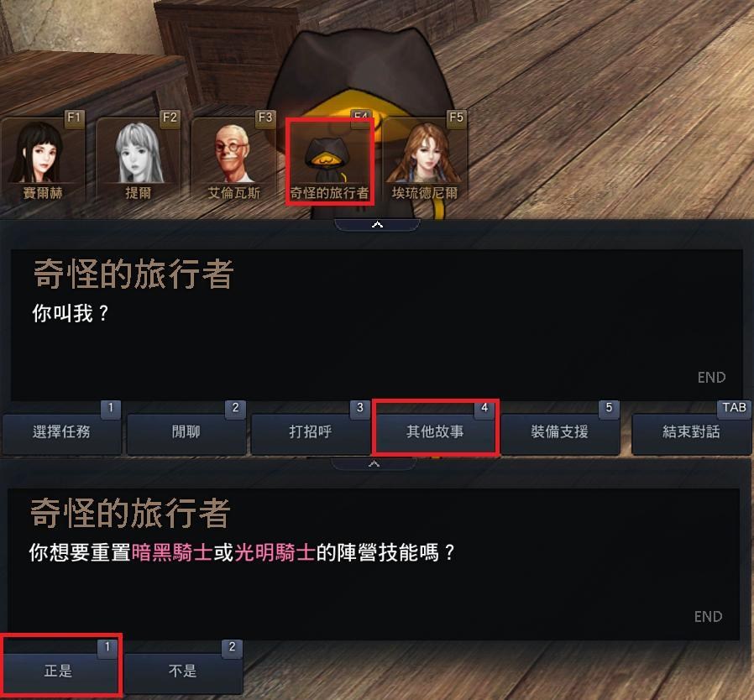Click END marker in upper dialogue box
Image resolution: width=754 pixels, height=700 pixels.
[x=711, y=378]
